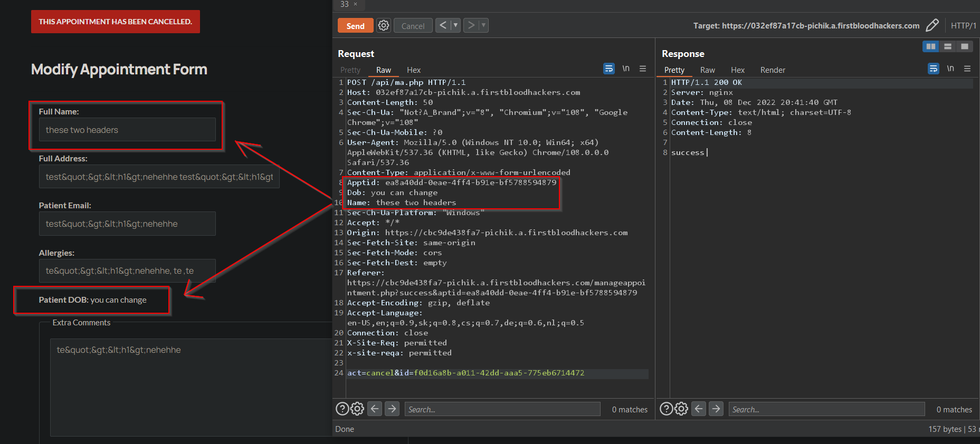Toggle non-printable characters in the Request panel
This screenshot has height=444, width=980.
[x=626, y=69]
